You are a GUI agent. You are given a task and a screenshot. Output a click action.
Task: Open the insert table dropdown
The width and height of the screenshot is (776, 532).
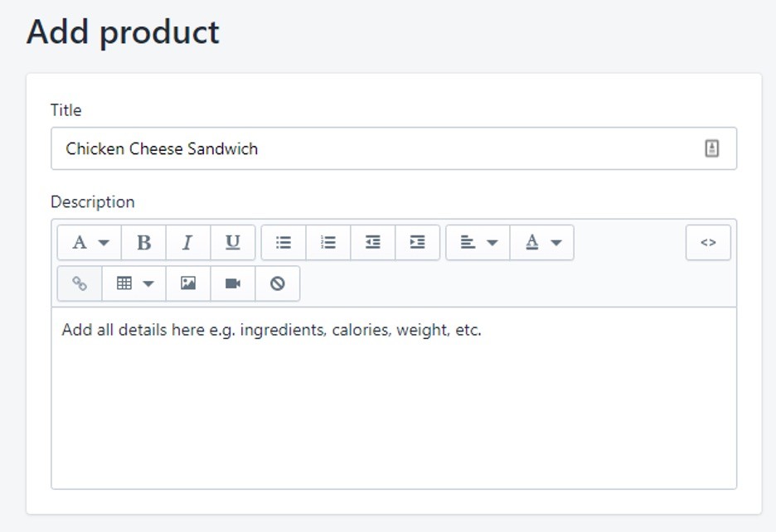(x=133, y=283)
